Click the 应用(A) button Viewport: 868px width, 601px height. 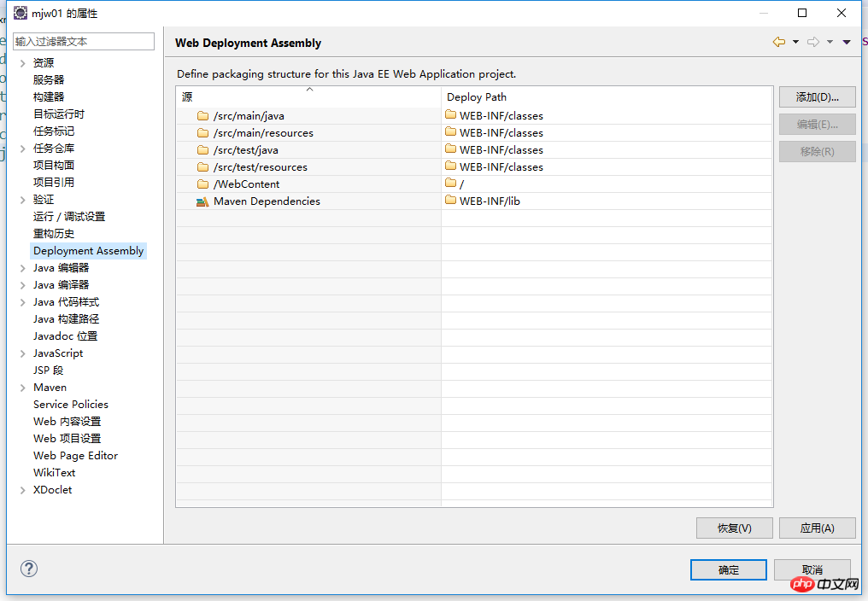click(817, 528)
